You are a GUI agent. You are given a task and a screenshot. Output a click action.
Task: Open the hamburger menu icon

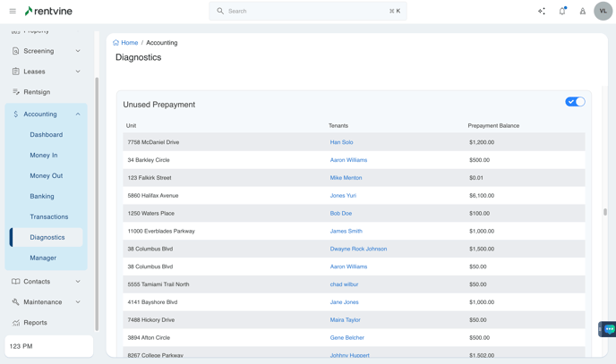coord(13,12)
